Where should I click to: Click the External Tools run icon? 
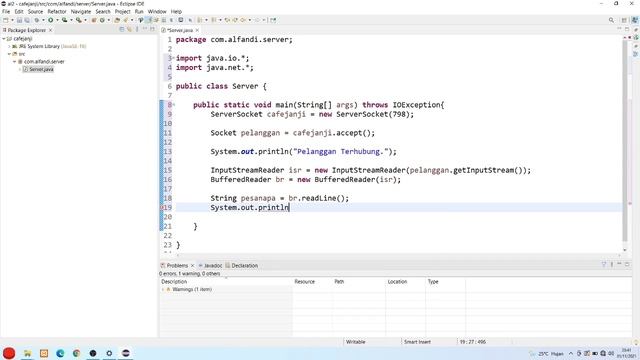78,20
